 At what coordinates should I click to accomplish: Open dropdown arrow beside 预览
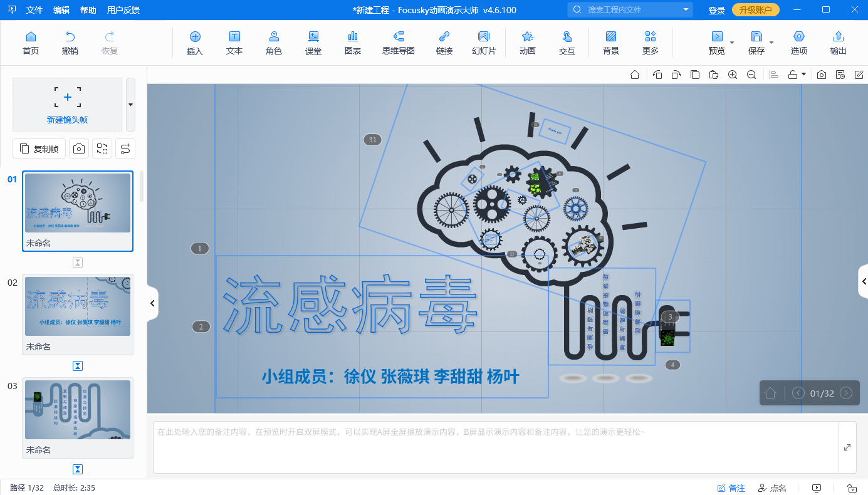[732, 43]
